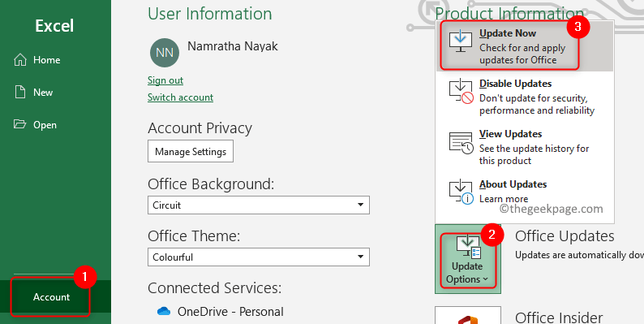Click the Update Now download icon
The image size is (644, 324).
[461, 41]
